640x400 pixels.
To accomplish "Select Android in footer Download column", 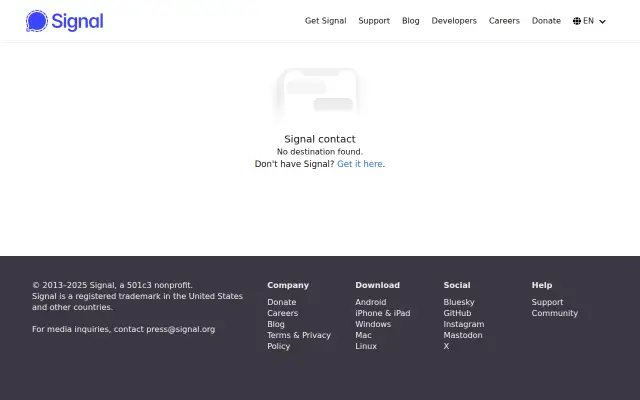I will (x=371, y=302).
